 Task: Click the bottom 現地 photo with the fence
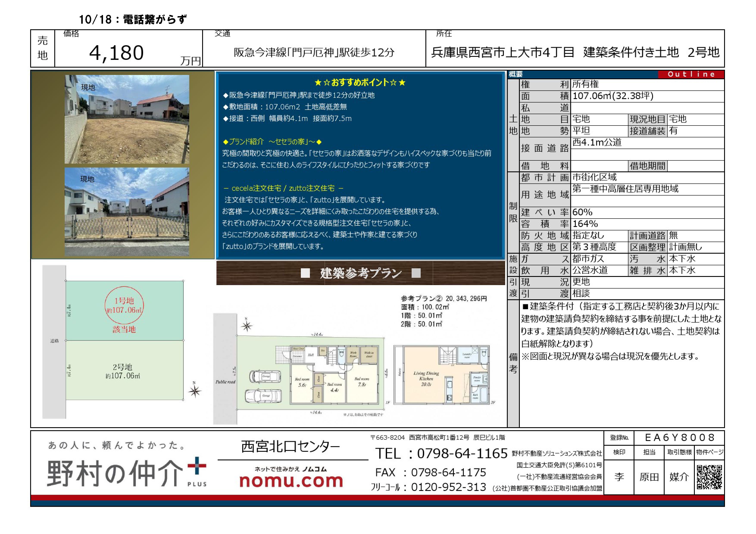pyautogui.click(x=127, y=212)
